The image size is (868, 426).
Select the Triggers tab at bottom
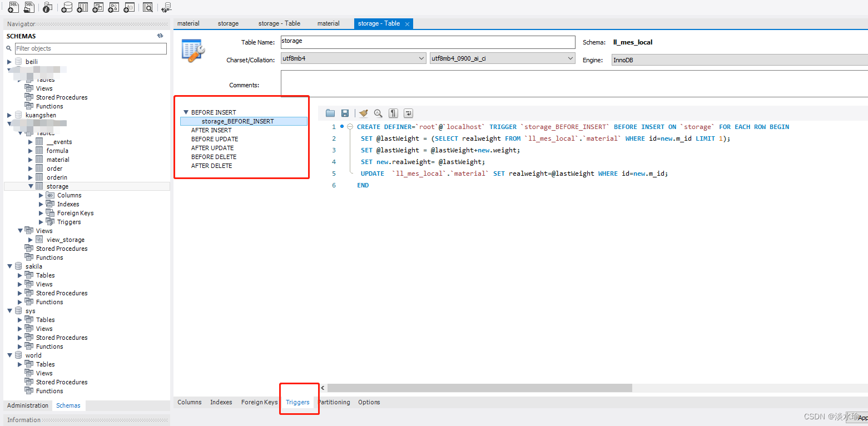[297, 402]
